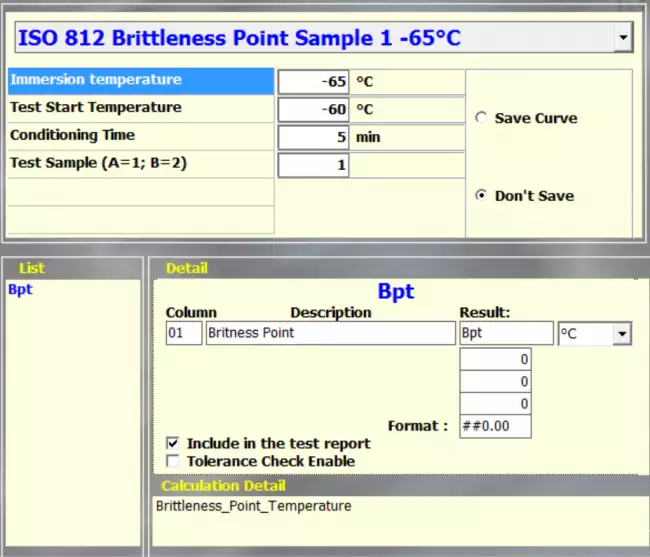Screen dimensions: 650x557
Task: Select the Conditioning Time row label
Action: [140, 136]
